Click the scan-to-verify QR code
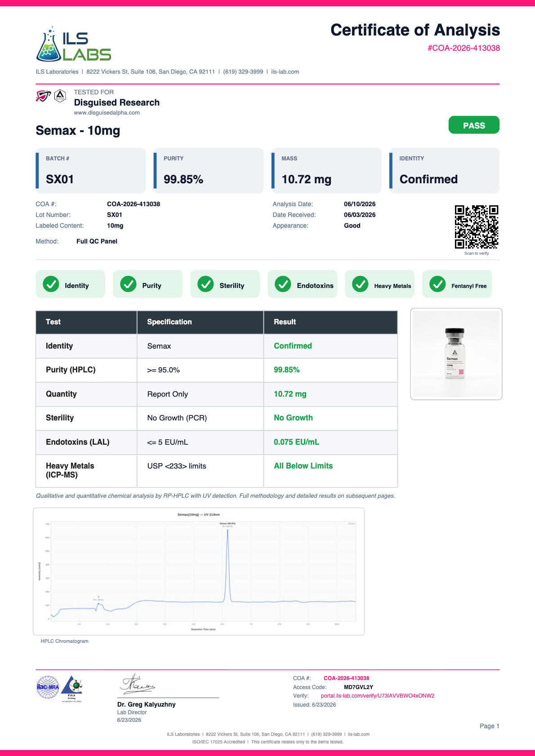 477,227
